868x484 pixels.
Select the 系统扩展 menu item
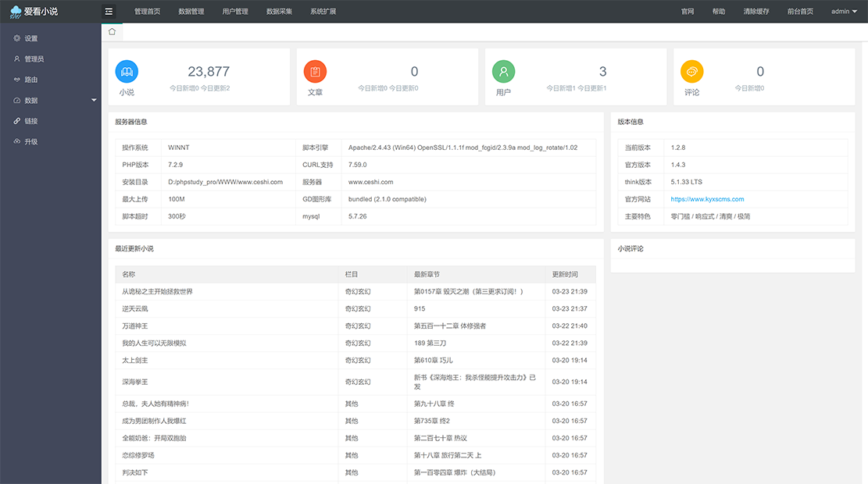coord(323,12)
